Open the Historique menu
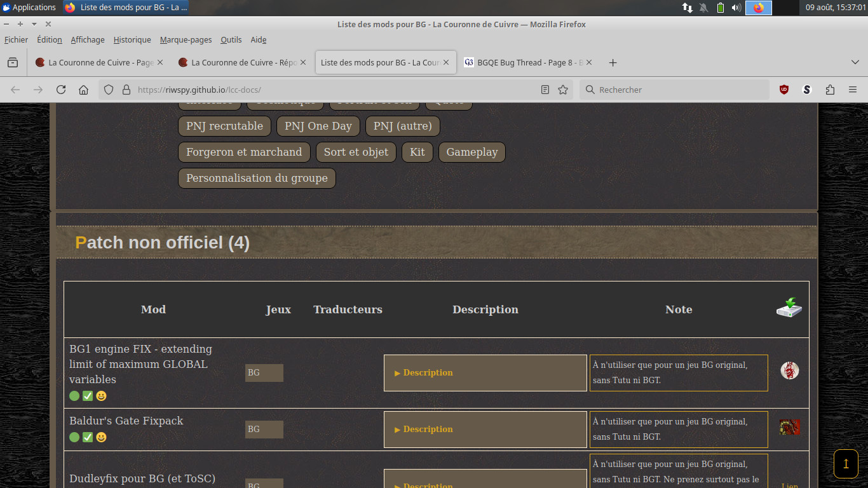 (x=132, y=39)
